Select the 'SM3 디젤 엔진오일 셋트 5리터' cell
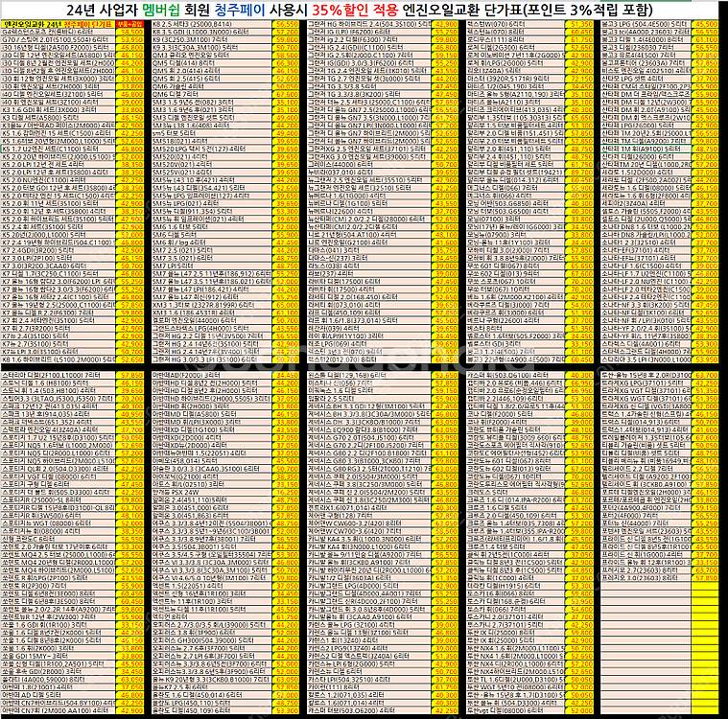This screenshot has width=728, height=719. [212, 118]
